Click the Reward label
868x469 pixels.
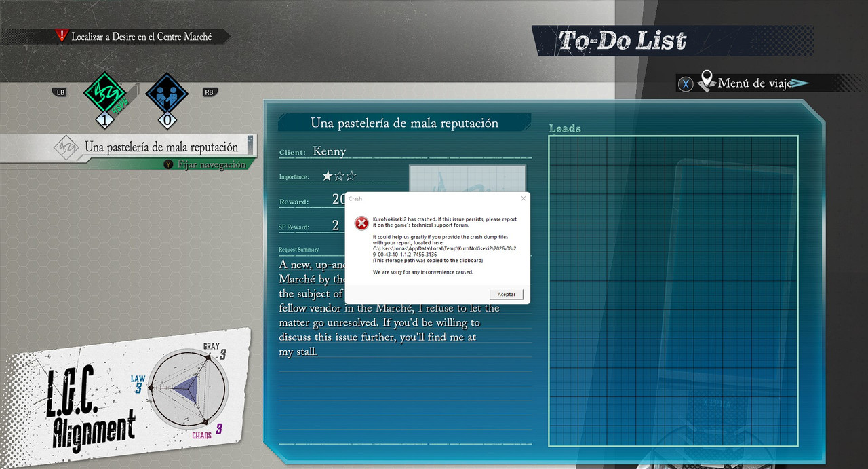[x=294, y=202]
